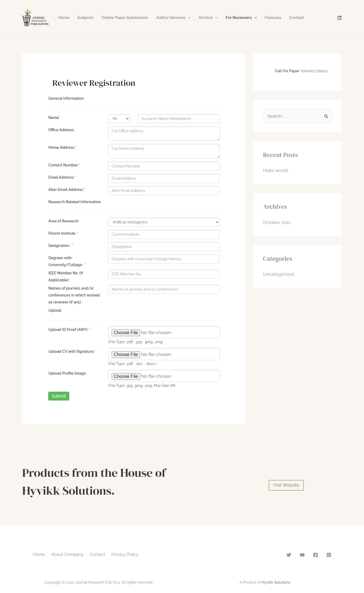Open the Subjects menu item
Viewport: 364px width, 593px height.
pyautogui.click(x=85, y=18)
